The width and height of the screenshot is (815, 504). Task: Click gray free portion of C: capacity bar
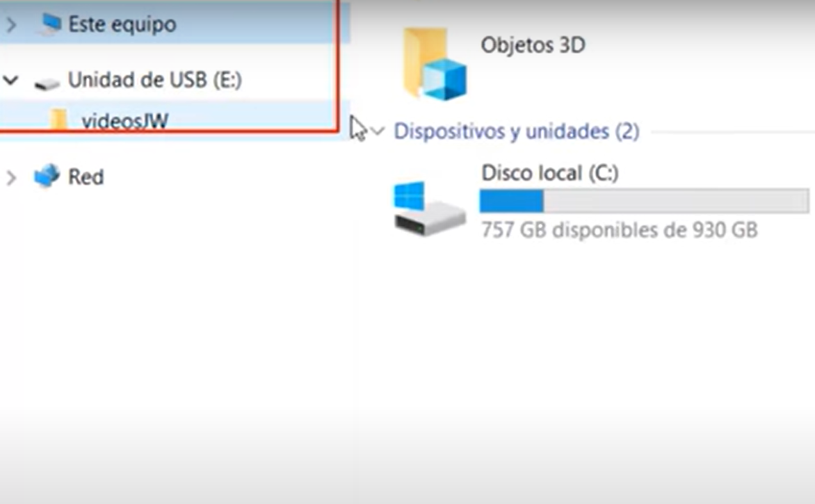[676, 201]
